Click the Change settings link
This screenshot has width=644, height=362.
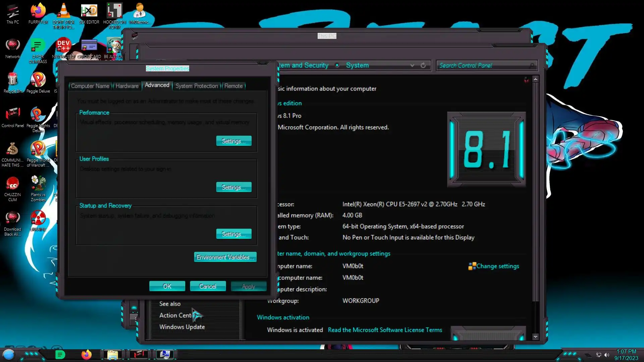[x=497, y=266]
